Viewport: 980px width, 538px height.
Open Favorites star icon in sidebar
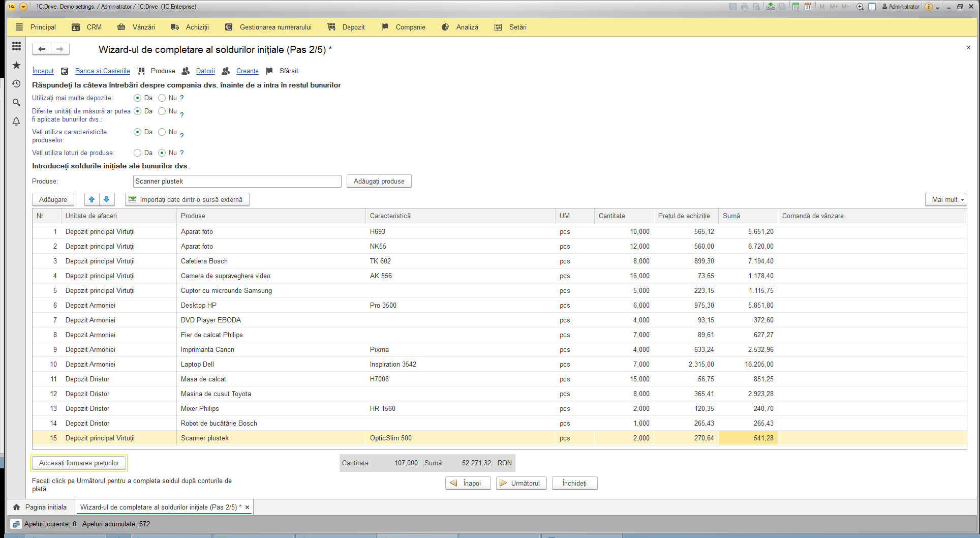(16, 65)
